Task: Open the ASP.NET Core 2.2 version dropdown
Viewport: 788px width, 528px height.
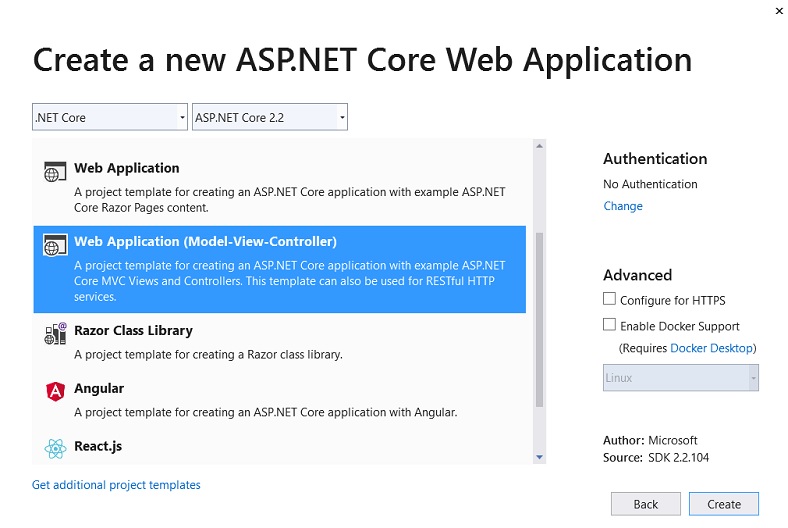Action: tap(270, 117)
